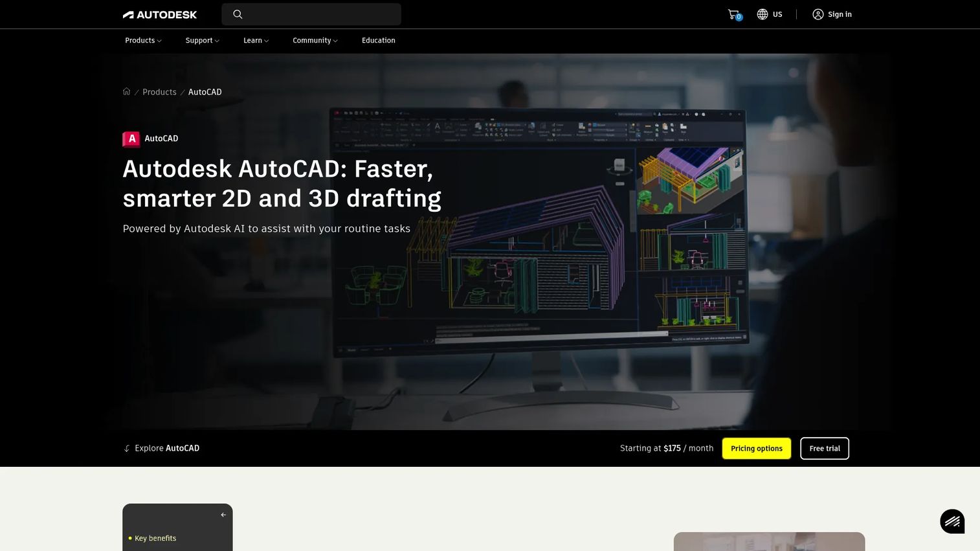
Task: Open the shopping cart
Action: point(734,14)
